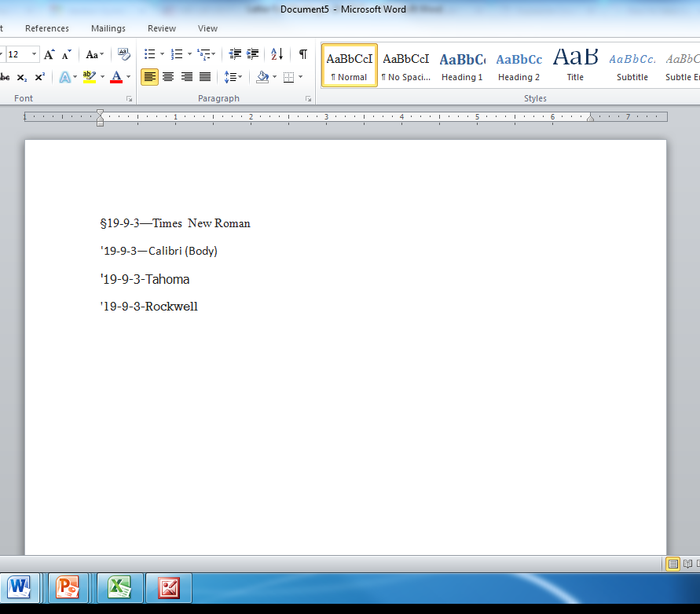
Task: Expand the Shading dropdown arrow
Action: [x=274, y=77]
